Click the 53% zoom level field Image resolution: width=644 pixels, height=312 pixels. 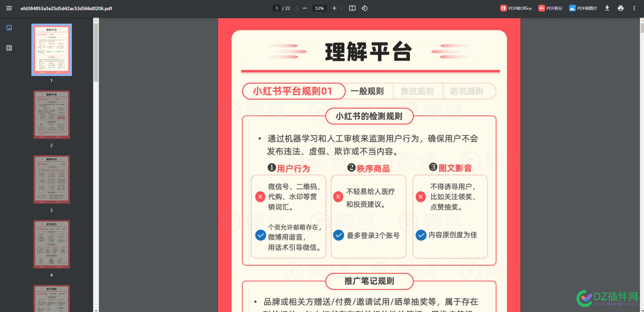319,8
